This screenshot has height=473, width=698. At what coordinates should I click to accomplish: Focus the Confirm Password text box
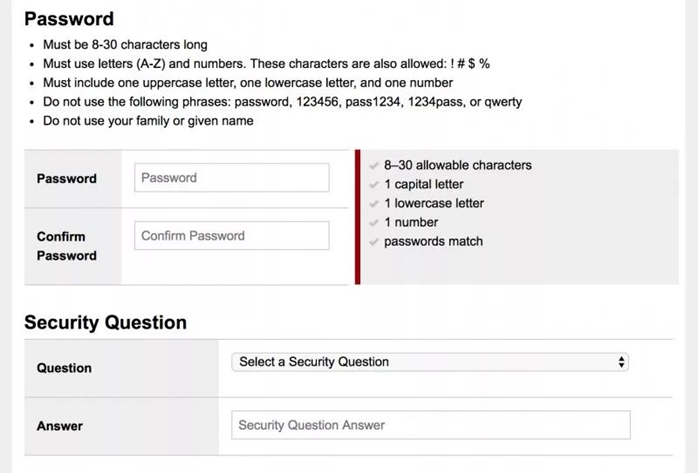231,236
